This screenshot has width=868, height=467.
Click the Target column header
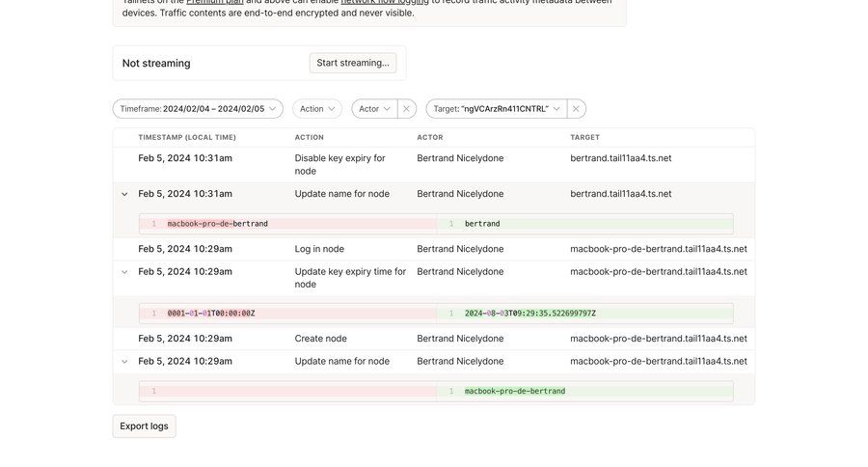[x=585, y=137]
